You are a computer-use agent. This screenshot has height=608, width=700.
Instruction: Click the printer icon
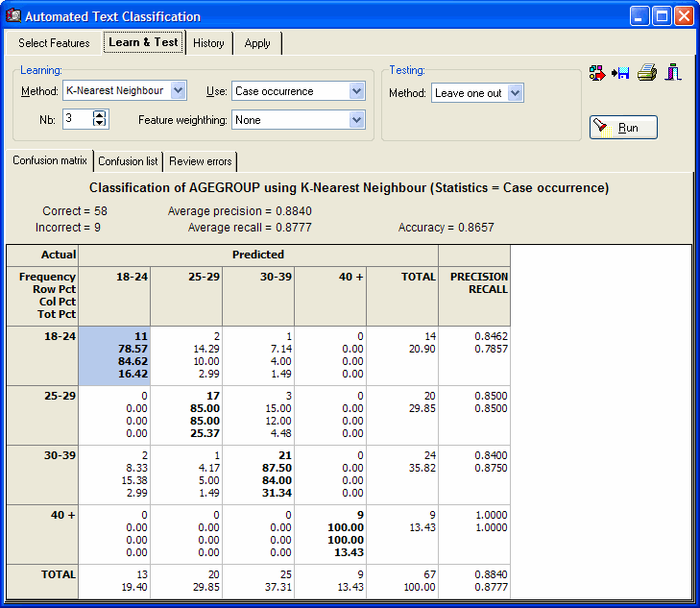point(647,73)
